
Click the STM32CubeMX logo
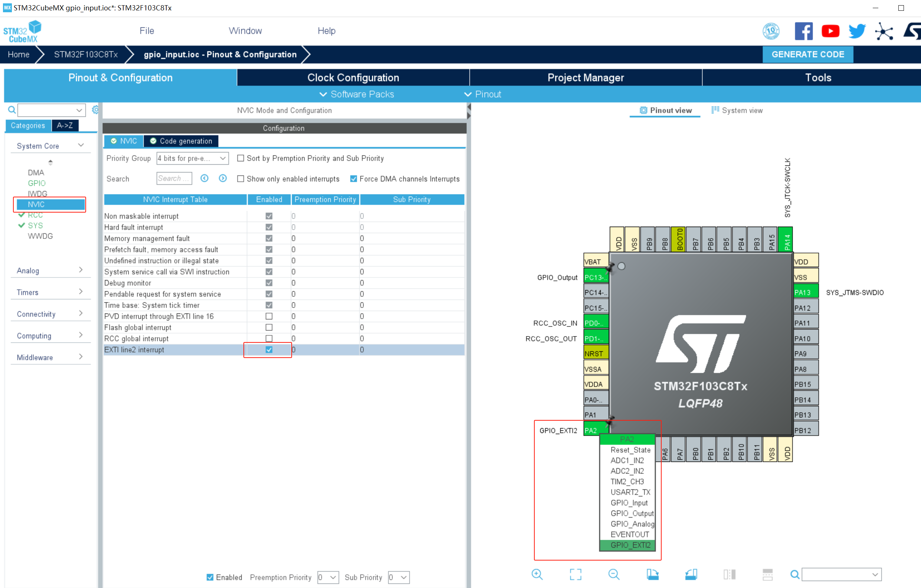tap(22, 32)
